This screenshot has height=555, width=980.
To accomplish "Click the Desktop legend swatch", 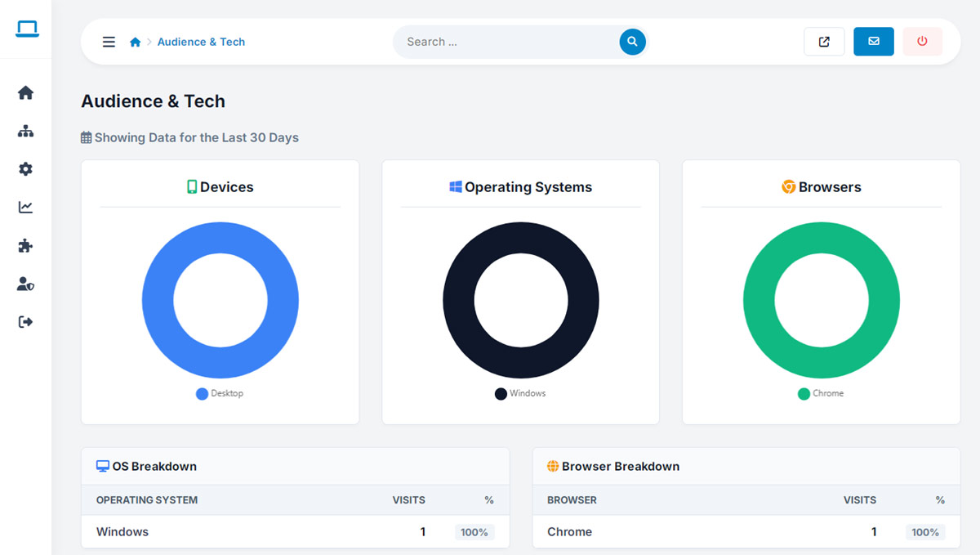I will point(202,394).
